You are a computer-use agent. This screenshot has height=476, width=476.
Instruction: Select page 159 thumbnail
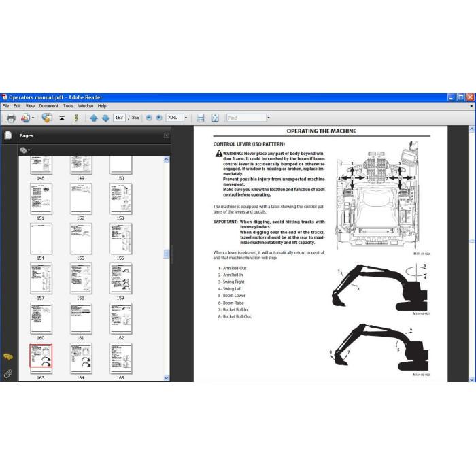[120, 279]
